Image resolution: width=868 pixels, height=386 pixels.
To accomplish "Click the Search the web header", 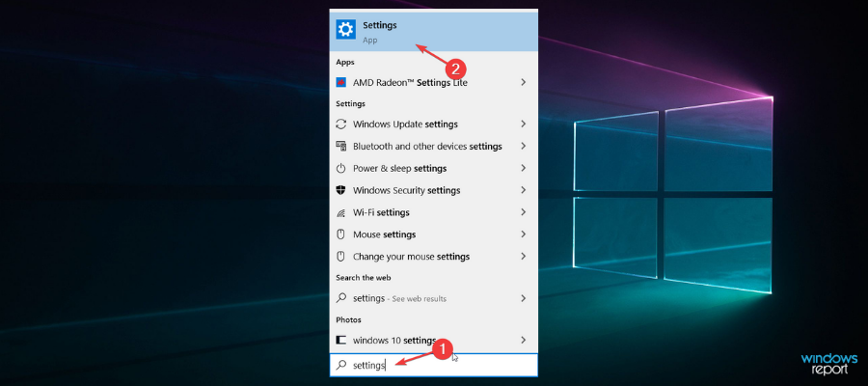I will pos(364,278).
